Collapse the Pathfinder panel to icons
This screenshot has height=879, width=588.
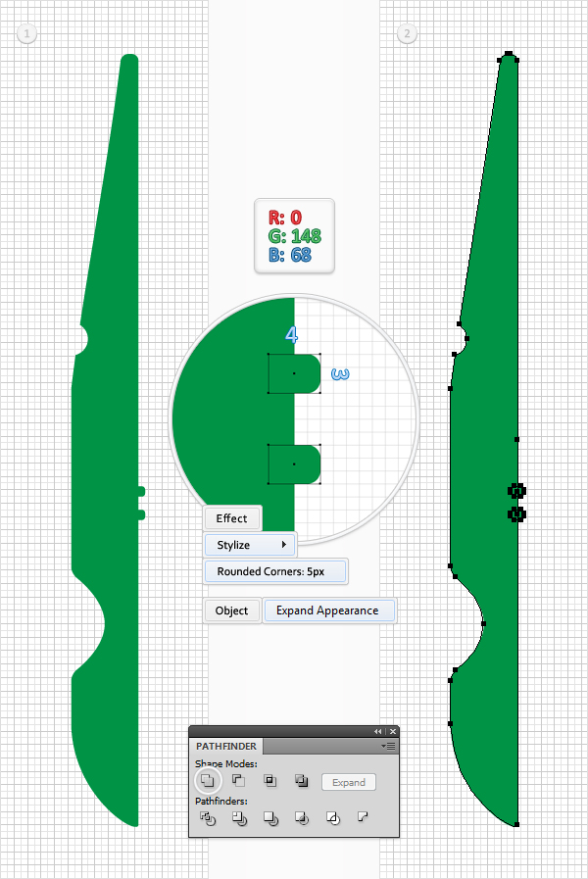click(x=378, y=732)
